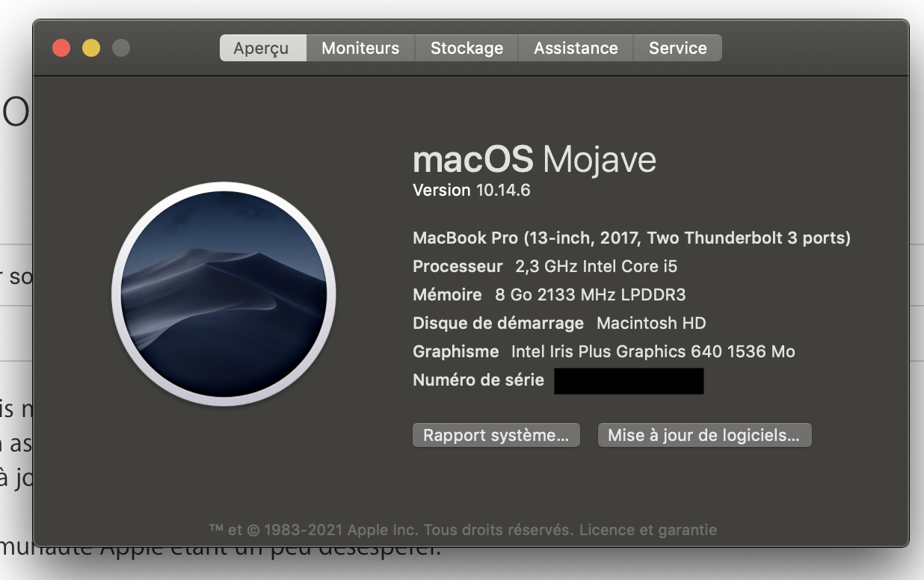924x580 pixels.
Task: Click the Version 10.14.6 text
Action: tap(472, 190)
